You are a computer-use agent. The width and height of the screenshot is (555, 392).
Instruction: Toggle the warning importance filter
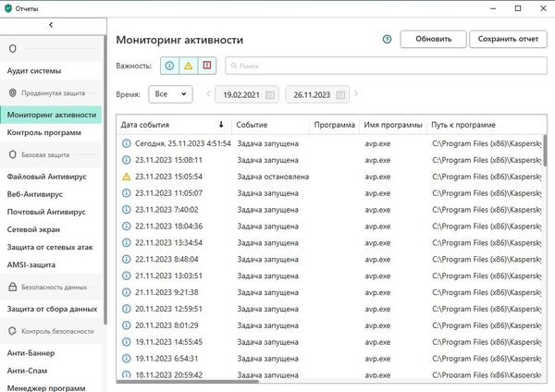click(189, 66)
